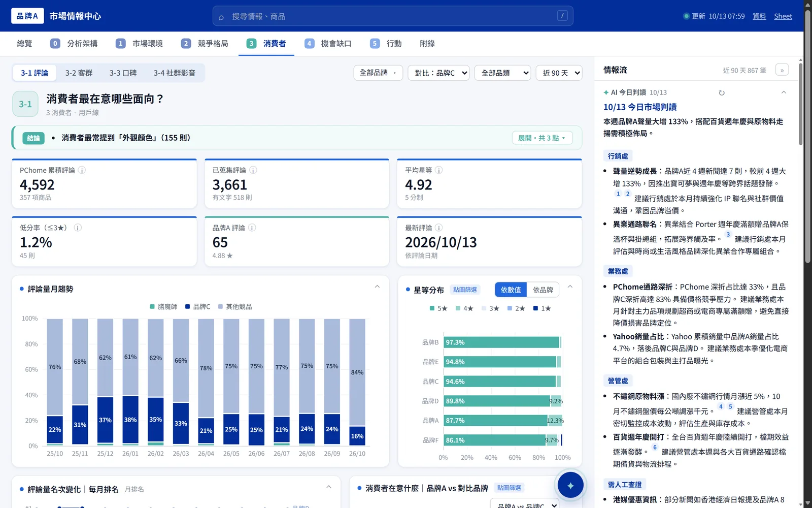Open info icon beside 平均星等
Image resolution: width=812 pixels, height=508 pixels.
pos(439,170)
